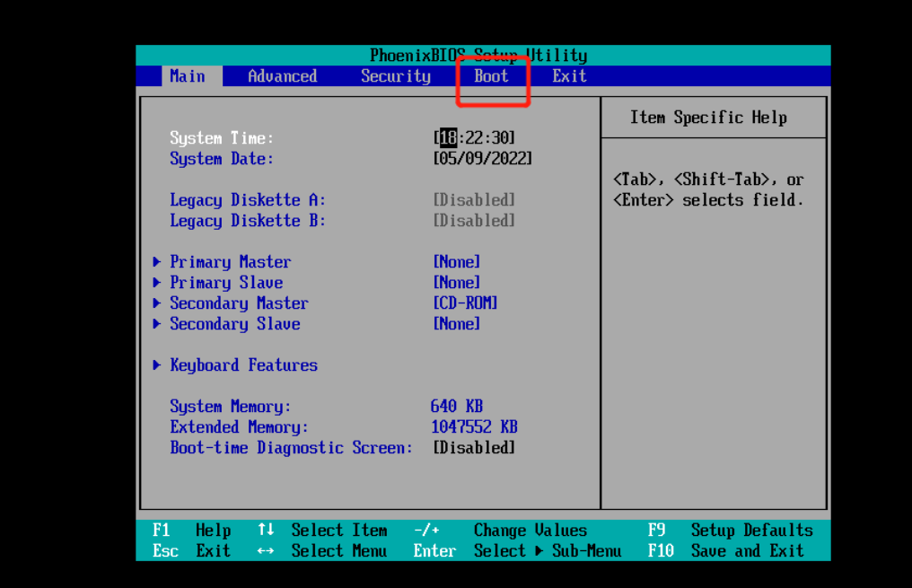
Task: Click the F9 Setup Defaults hint
Action: pyautogui.click(x=731, y=531)
